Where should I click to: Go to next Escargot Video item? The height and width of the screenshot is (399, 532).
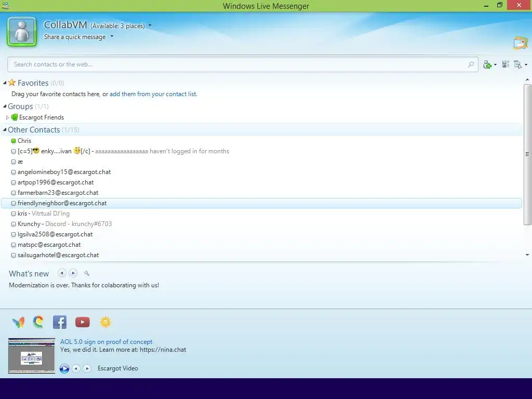pos(87,368)
